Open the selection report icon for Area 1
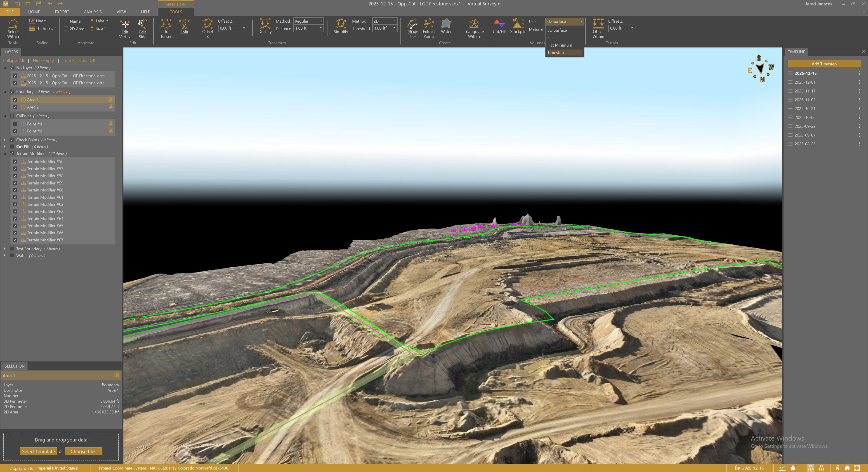The height and width of the screenshot is (472, 868). coord(117,375)
